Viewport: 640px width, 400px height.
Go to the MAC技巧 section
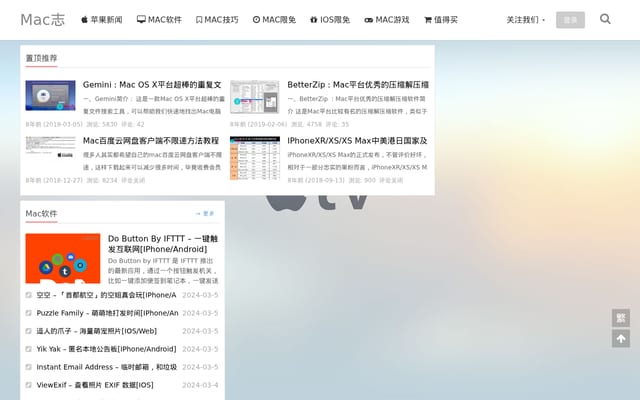coord(217,20)
